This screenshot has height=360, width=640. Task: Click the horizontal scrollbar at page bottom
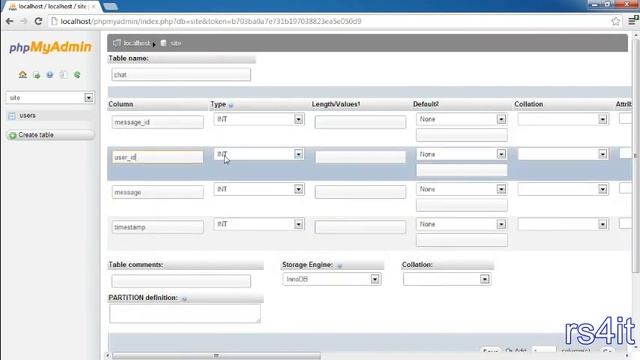click(216, 356)
